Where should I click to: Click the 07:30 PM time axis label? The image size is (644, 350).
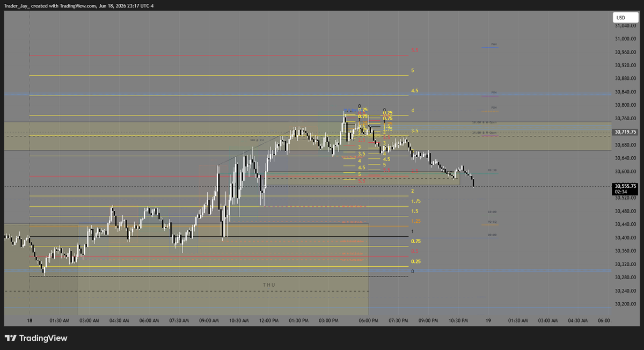coord(398,320)
